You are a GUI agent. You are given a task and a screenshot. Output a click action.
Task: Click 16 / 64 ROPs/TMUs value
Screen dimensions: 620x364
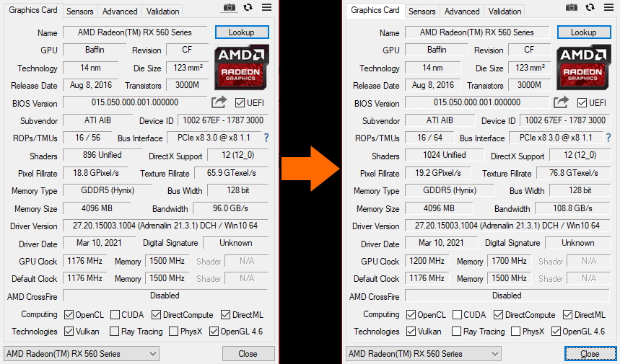click(429, 138)
